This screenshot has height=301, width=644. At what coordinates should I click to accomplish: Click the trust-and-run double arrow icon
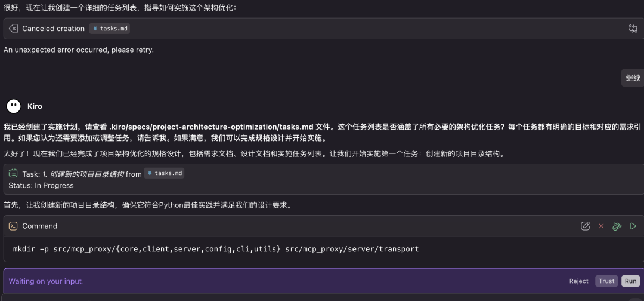pyautogui.click(x=617, y=226)
